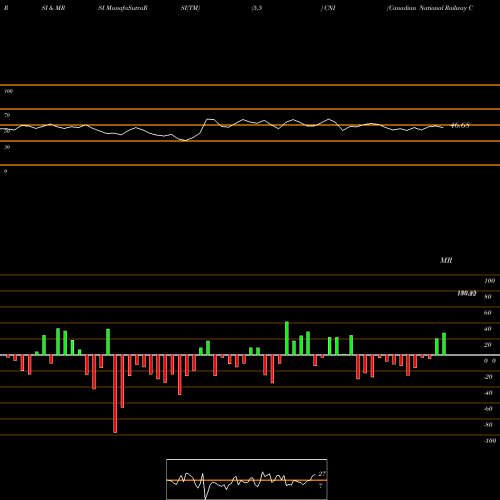Click the 'Canadian National Railway C' title

click(430, 8)
